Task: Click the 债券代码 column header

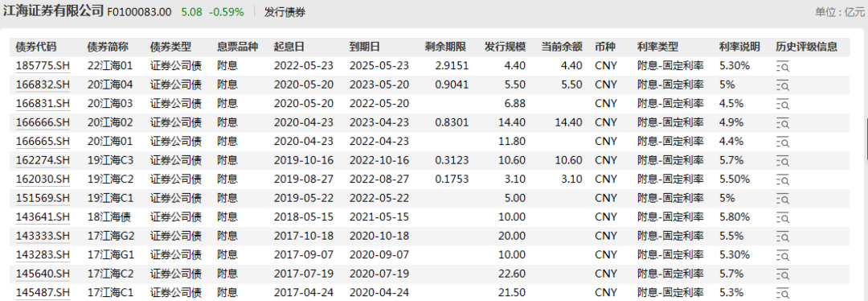Action: [x=36, y=47]
